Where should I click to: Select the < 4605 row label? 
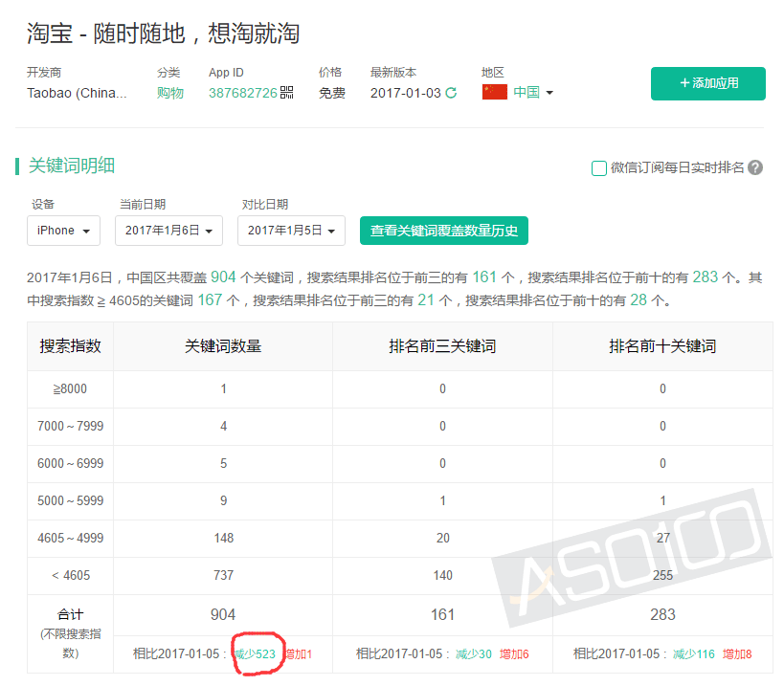tap(71, 576)
